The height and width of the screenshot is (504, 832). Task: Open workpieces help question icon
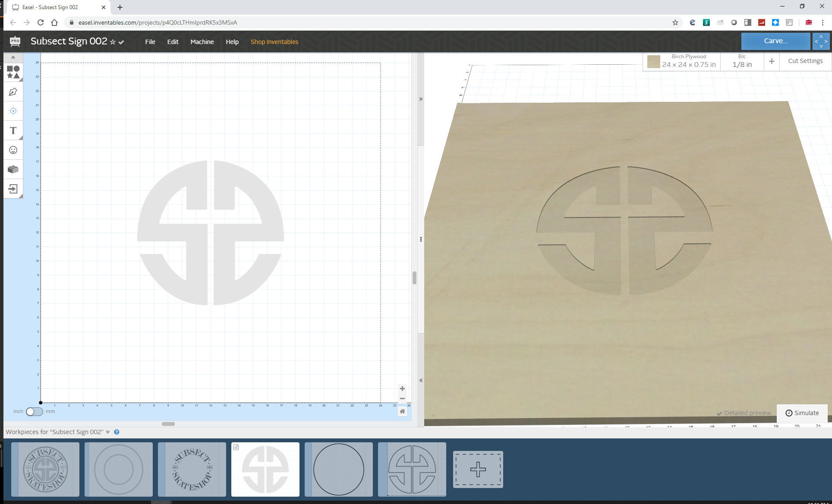click(117, 432)
